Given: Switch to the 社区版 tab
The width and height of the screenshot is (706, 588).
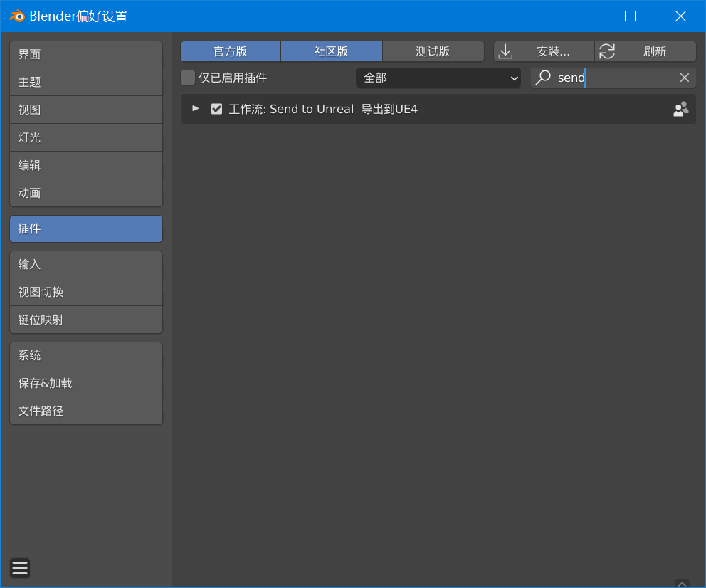Looking at the screenshot, I should tap(332, 51).
